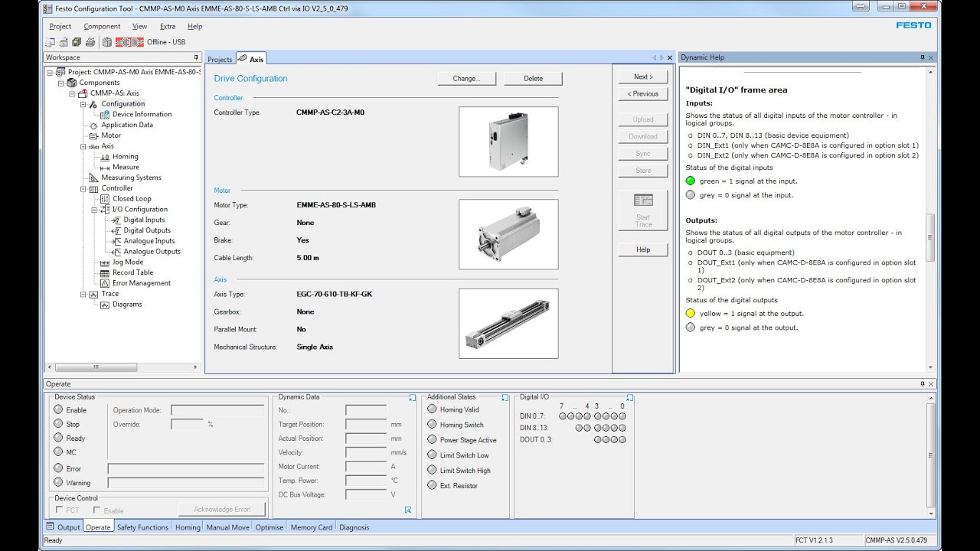Click the Operation Mode field
The width and height of the screenshot is (980, 551).
tap(217, 410)
